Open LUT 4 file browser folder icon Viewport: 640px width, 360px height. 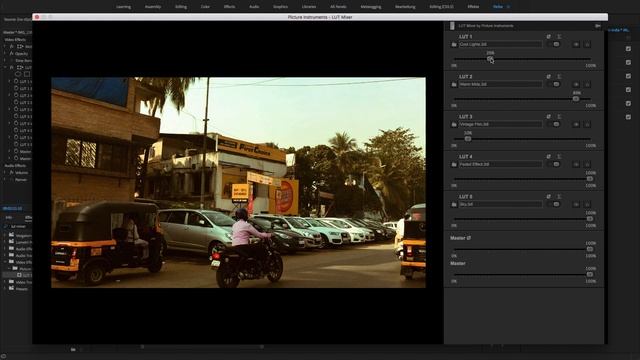pos(454,164)
